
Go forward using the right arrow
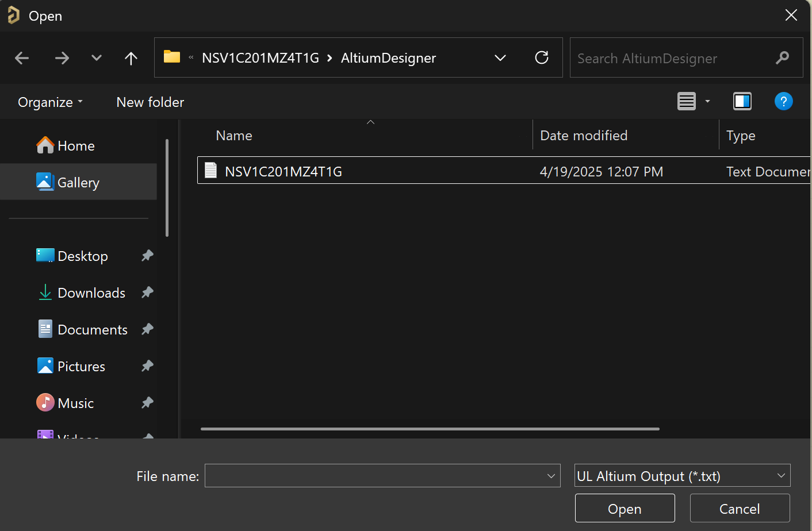point(62,58)
